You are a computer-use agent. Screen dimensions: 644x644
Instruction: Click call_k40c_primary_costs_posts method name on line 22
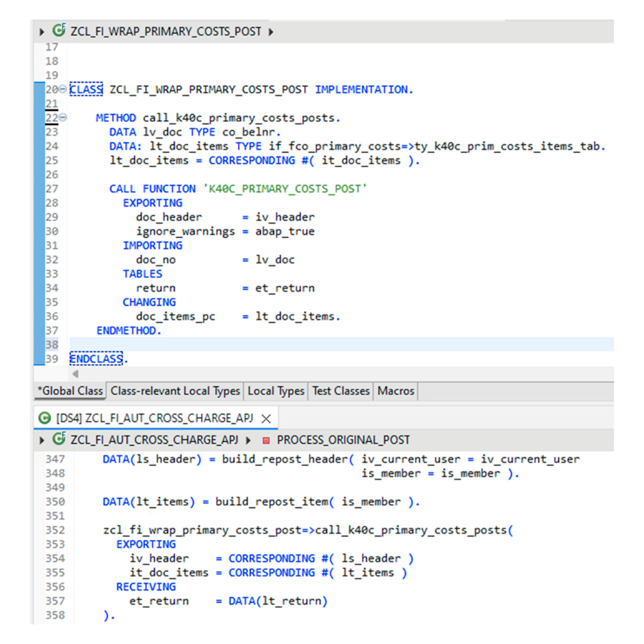pyautogui.click(x=239, y=118)
